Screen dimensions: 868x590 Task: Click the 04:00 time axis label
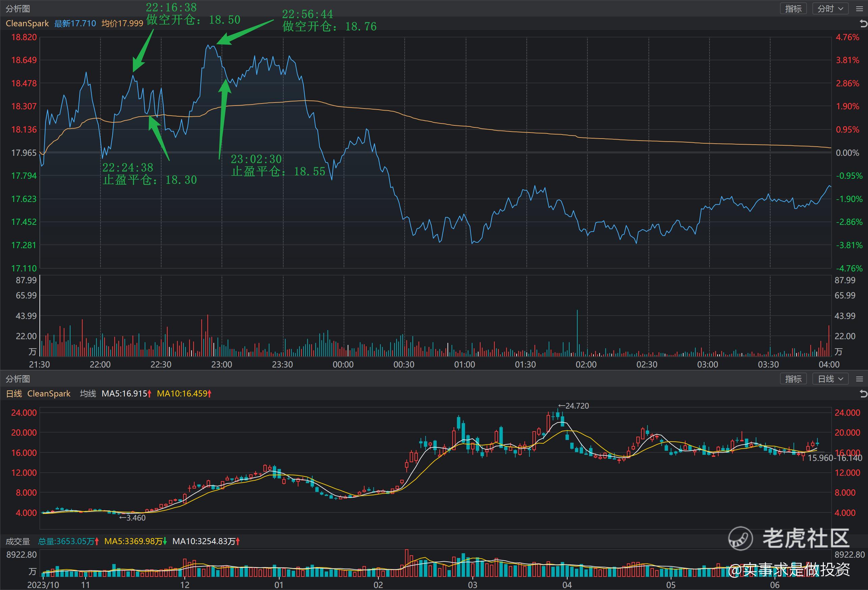click(x=829, y=364)
